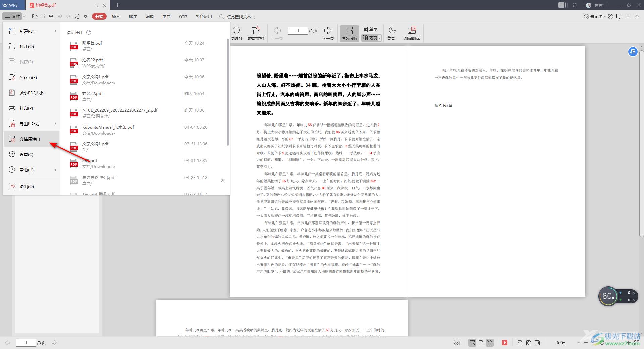Choose 另存为(E) from the file menu
The image size is (644, 349).
point(32,77)
